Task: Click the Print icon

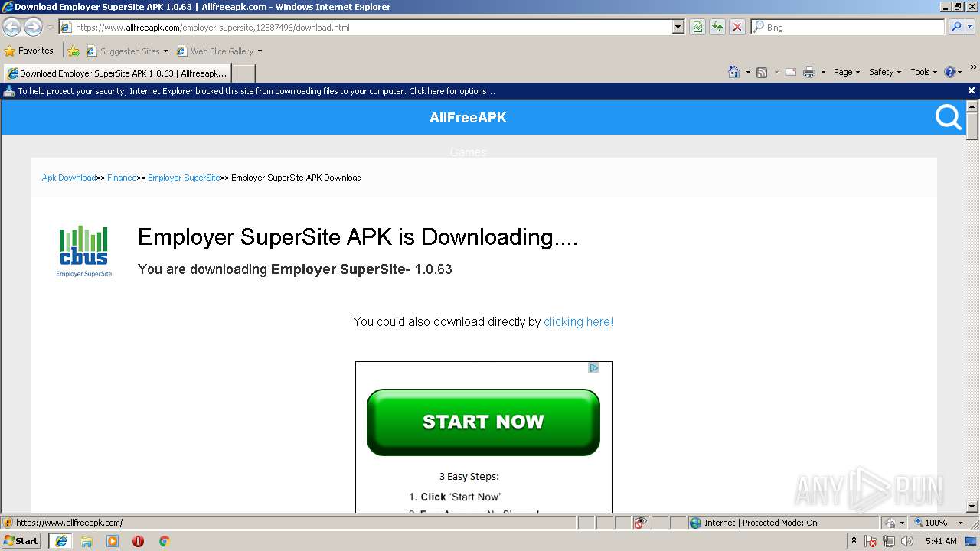Action: pyautogui.click(x=809, y=72)
